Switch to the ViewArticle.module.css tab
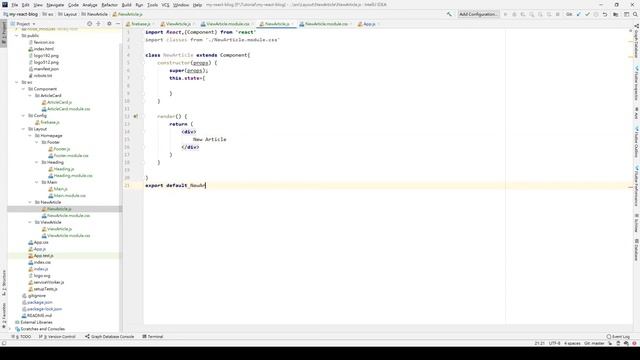Image resolution: width=640 pixels, height=360 pixels. click(227, 24)
